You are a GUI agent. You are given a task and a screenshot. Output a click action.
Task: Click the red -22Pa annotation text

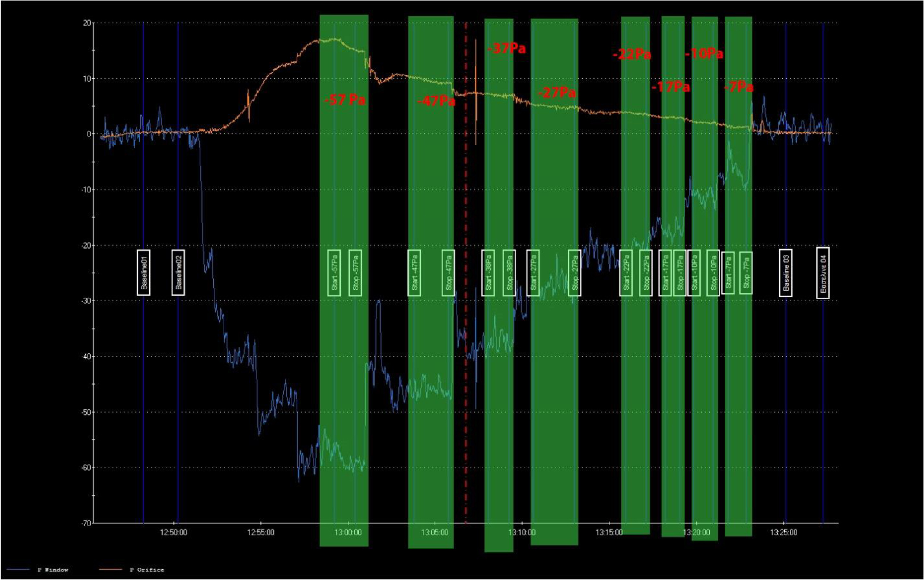click(x=631, y=54)
